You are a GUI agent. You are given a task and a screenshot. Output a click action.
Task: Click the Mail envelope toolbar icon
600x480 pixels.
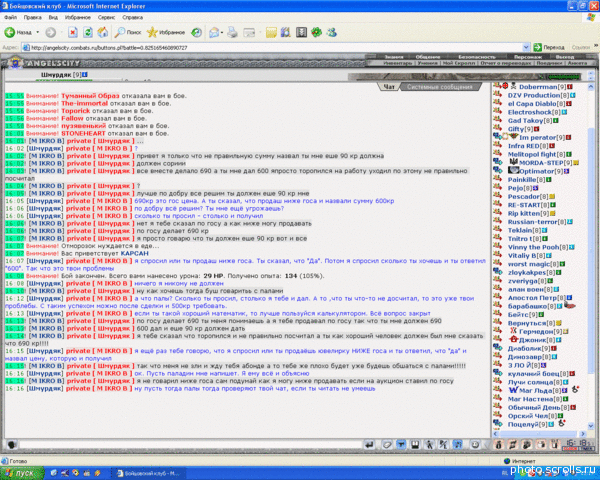(x=214, y=33)
